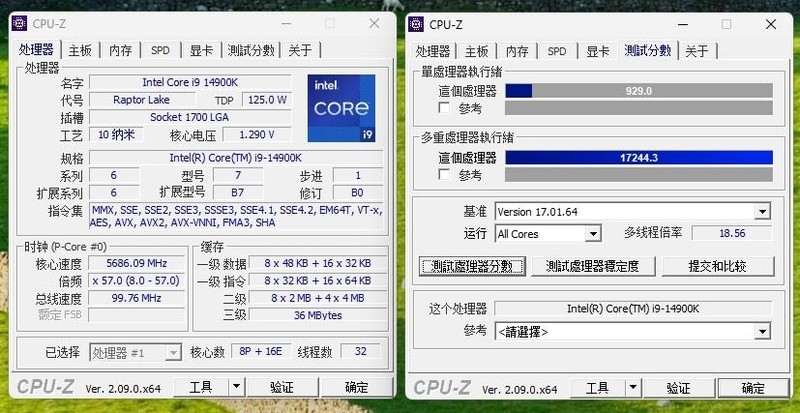
Task: Click the Intel Core i9 logo badge
Action: tap(341, 108)
